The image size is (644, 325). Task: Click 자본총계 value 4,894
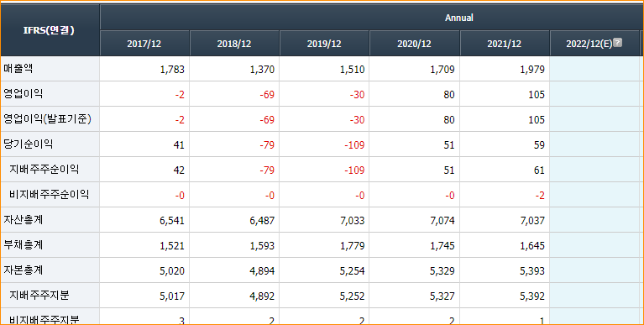pyautogui.click(x=262, y=270)
